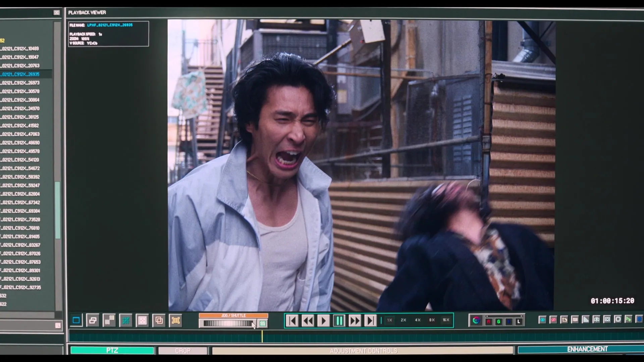Click the green add-pointer icon
The height and width of the screenshot is (362, 644).
coord(628,319)
